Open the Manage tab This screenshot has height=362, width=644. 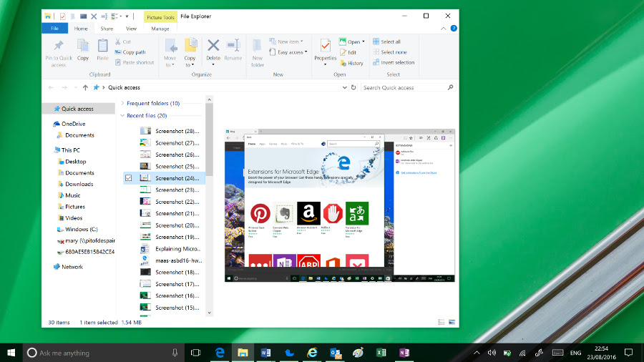[x=160, y=29]
